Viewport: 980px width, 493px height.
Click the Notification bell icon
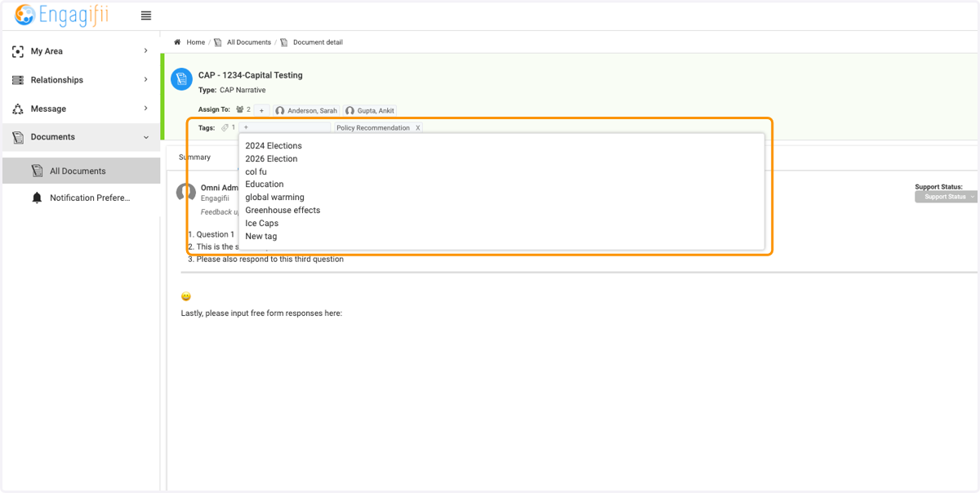click(37, 198)
